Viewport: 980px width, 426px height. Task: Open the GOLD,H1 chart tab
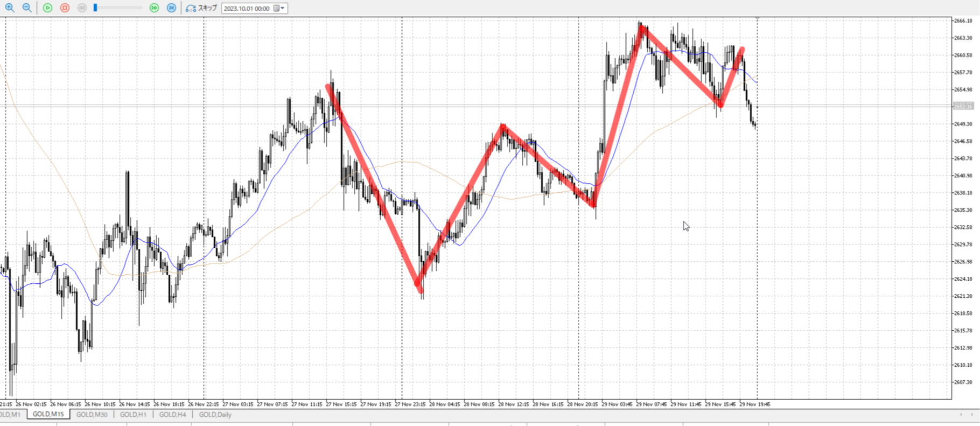[133, 415]
